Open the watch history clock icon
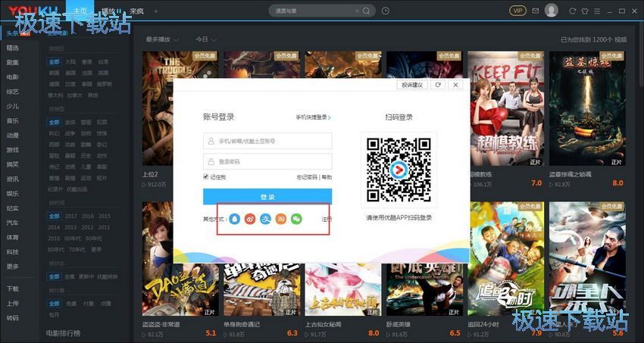 point(385,11)
